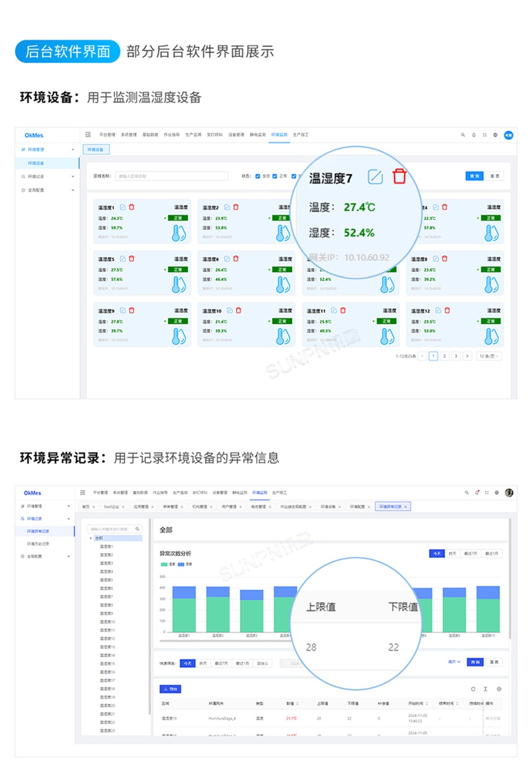The image size is (532, 780).
Task: Delete the 温湿度6 device card
Action: click(x=236, y=259)
